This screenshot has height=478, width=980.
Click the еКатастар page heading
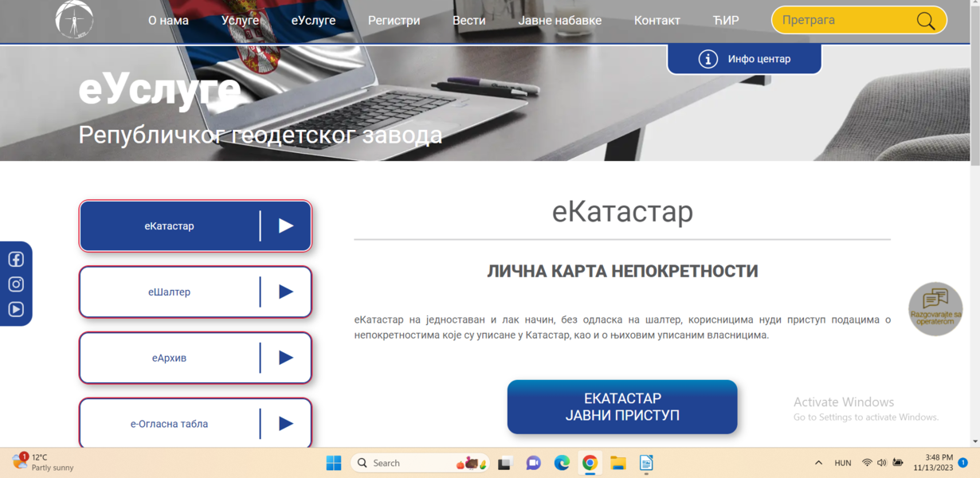[x=622, y=212]
